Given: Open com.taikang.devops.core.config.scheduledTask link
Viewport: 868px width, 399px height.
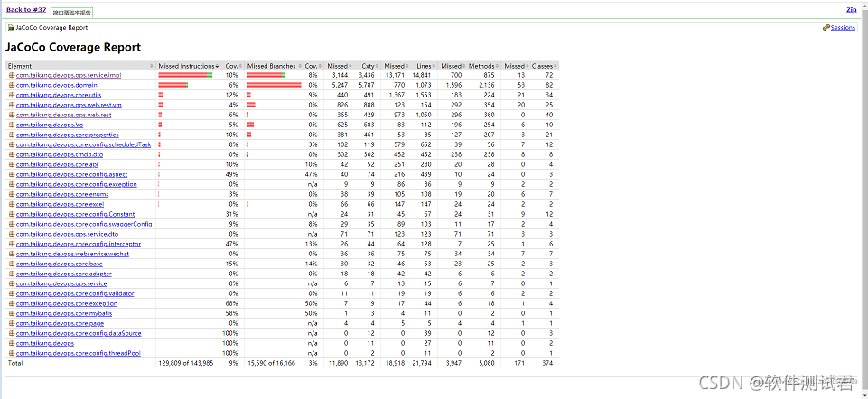Looking at the screenshot, I should (84, 145).
